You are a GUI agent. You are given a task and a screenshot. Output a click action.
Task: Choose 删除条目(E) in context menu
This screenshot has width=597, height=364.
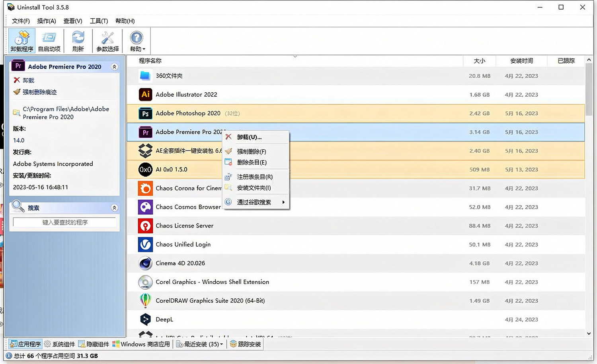pyautogui.click(x=256, y=162)
